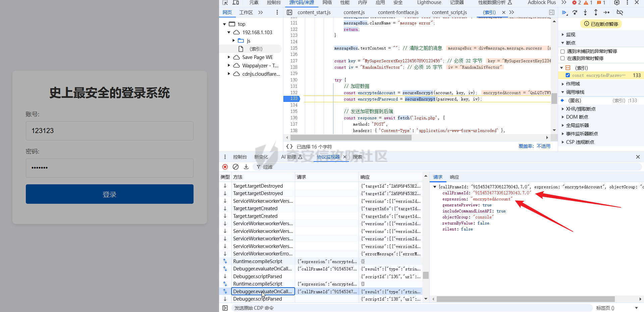Click the step over next function icon
This screenshot has height=312, width=644.
point(575,12)
